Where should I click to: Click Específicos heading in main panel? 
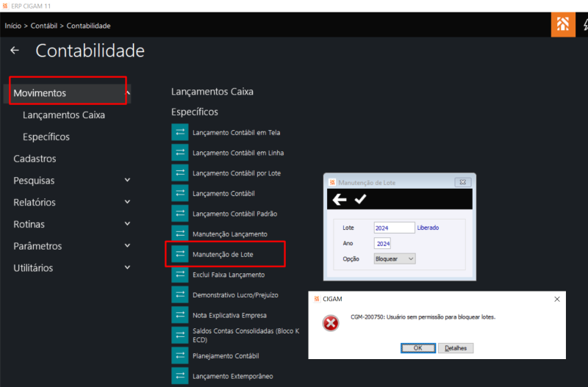click(x=195, y=112)
